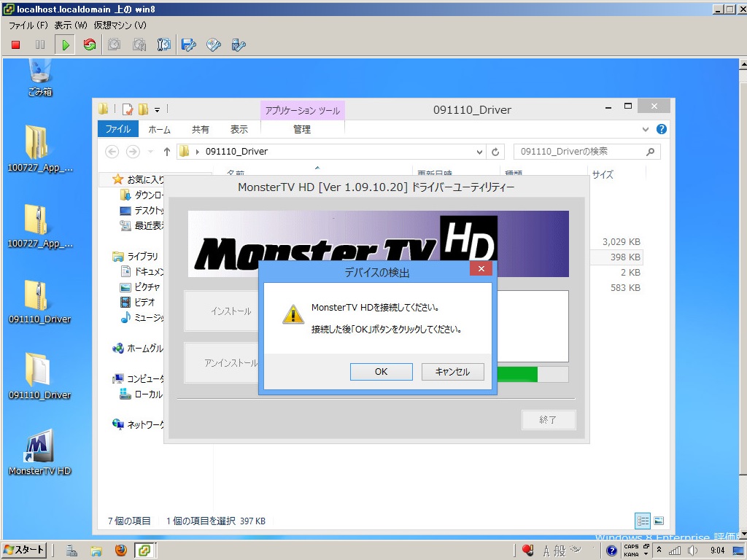Click the 3,029 KB file size cell
The width and height of the screenshot is (747, 560).
click(622, 242)
